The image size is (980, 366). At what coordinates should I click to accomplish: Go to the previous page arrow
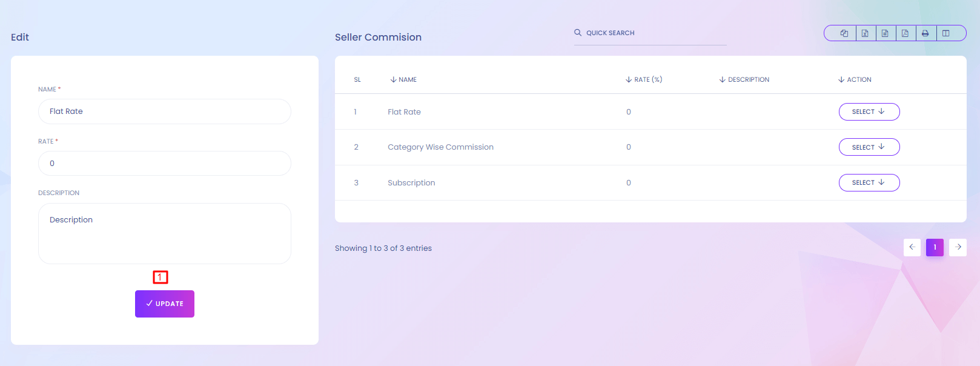pyautogui.click(x=912, y=247)
